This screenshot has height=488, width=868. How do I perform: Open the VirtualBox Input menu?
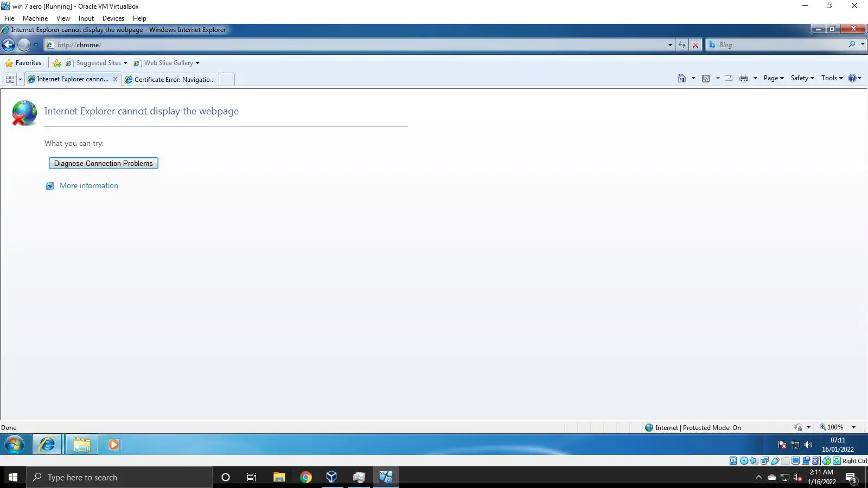click(86, 18)
